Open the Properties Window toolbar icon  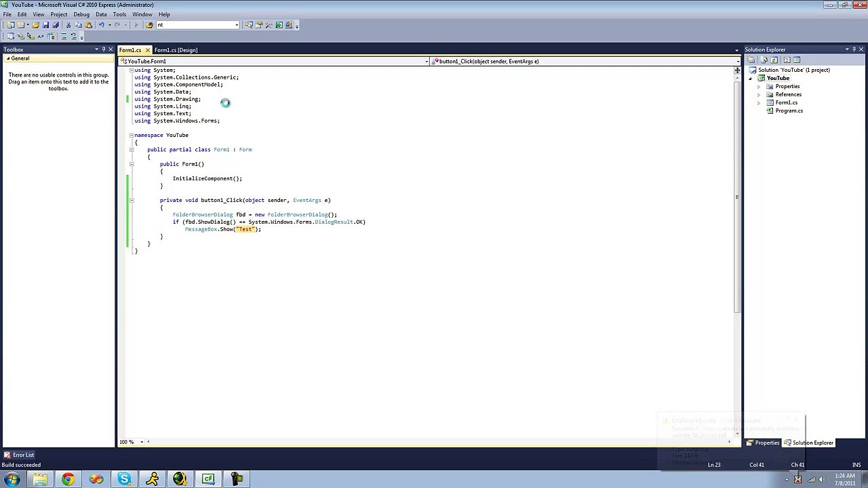258,25
